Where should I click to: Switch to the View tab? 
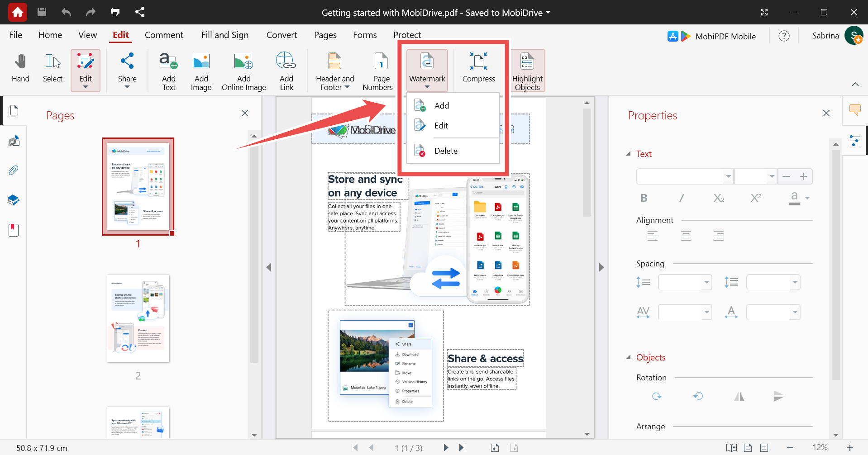coord(87,35)
